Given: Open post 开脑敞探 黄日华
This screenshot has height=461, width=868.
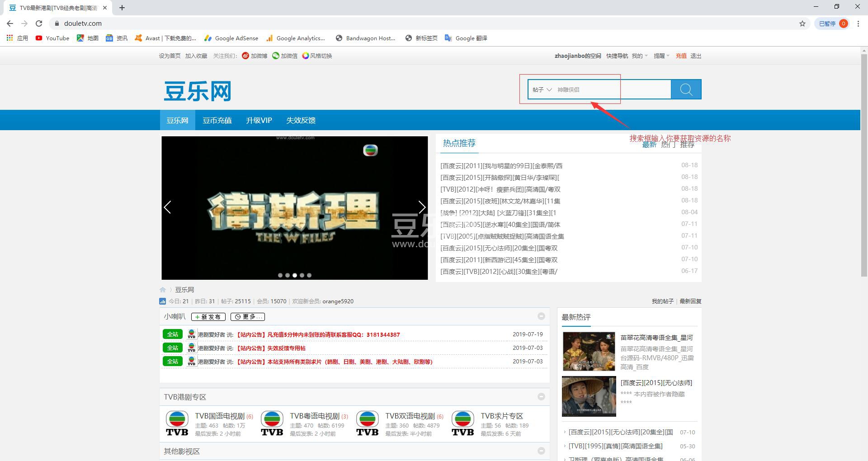Looking at the screenshot, I should pos(500,178).
